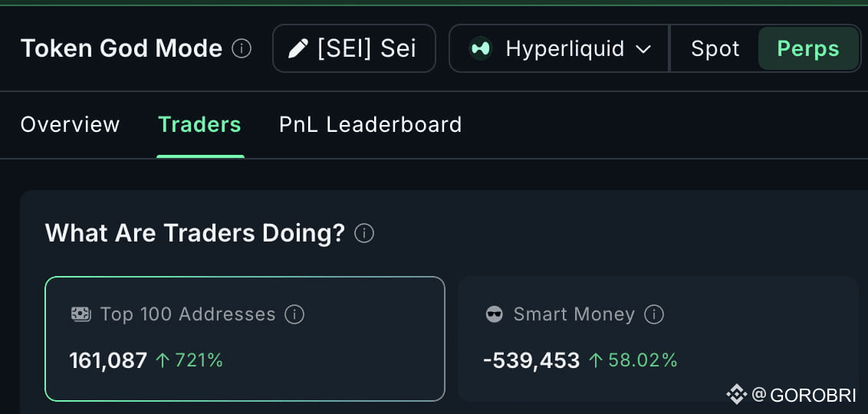868x414 pixels.
Task: Show info for Smart Money
Action: coord(654,314)
